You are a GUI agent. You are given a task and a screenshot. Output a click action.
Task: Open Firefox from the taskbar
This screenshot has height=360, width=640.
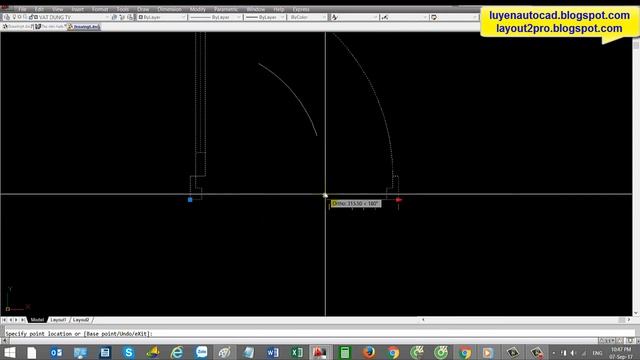(369, 352)
